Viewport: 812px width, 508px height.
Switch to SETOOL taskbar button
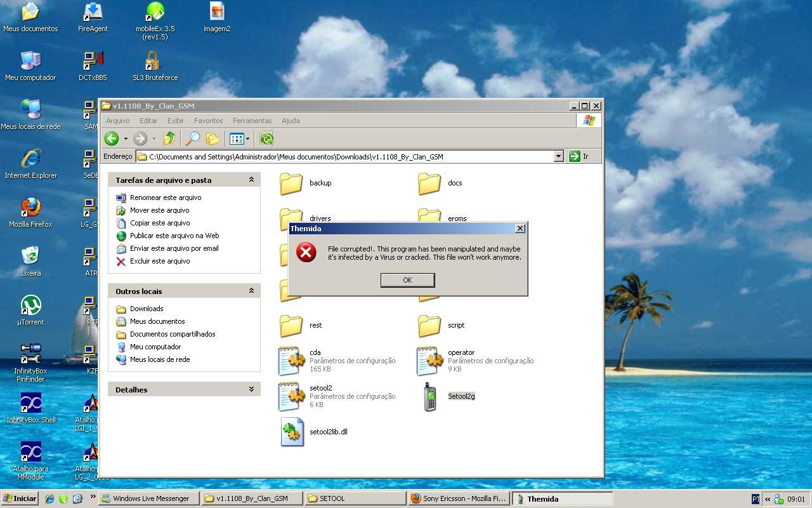pyautogui.click(x=354, y=498)
